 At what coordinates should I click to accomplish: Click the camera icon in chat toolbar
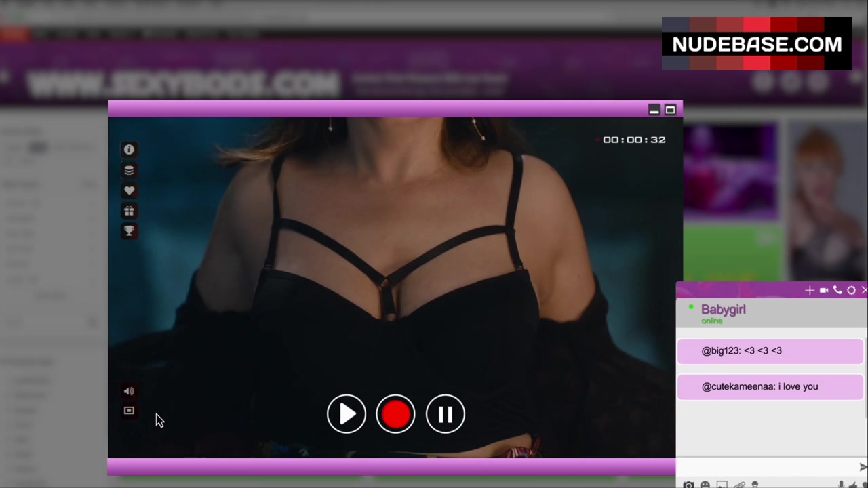coord(689,485)
